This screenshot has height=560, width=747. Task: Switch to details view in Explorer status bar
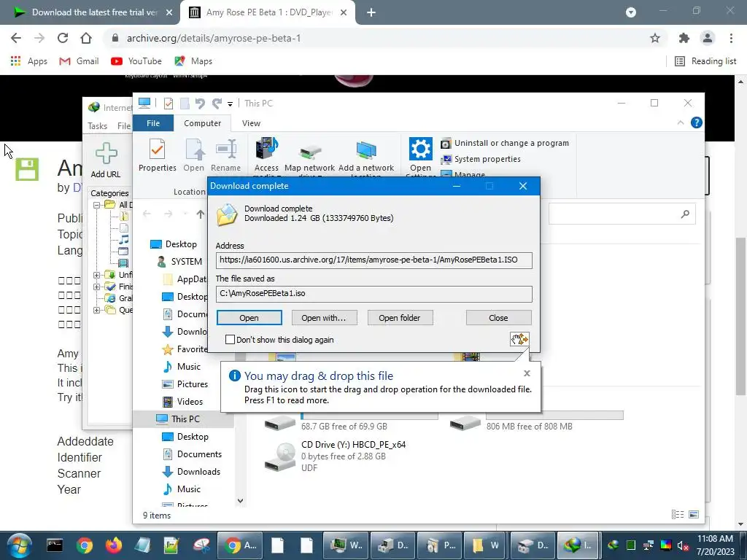678,514
